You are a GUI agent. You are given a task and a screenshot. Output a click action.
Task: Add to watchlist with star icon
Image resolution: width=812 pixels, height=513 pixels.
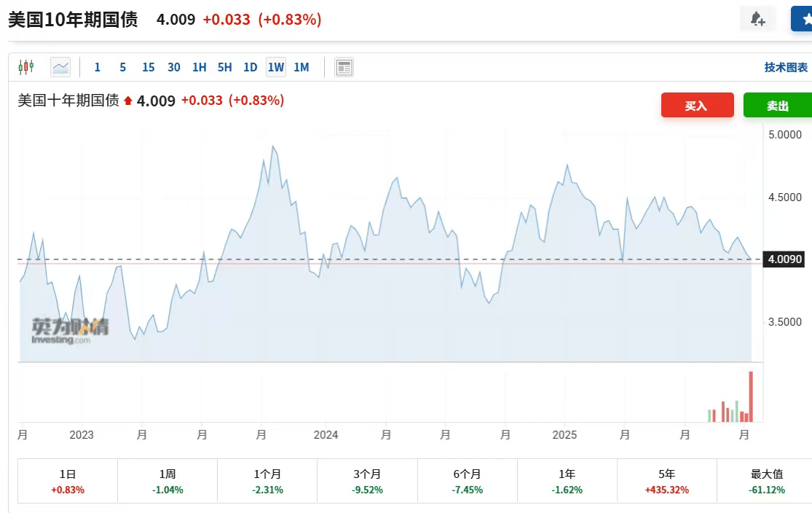coord(805,19)
